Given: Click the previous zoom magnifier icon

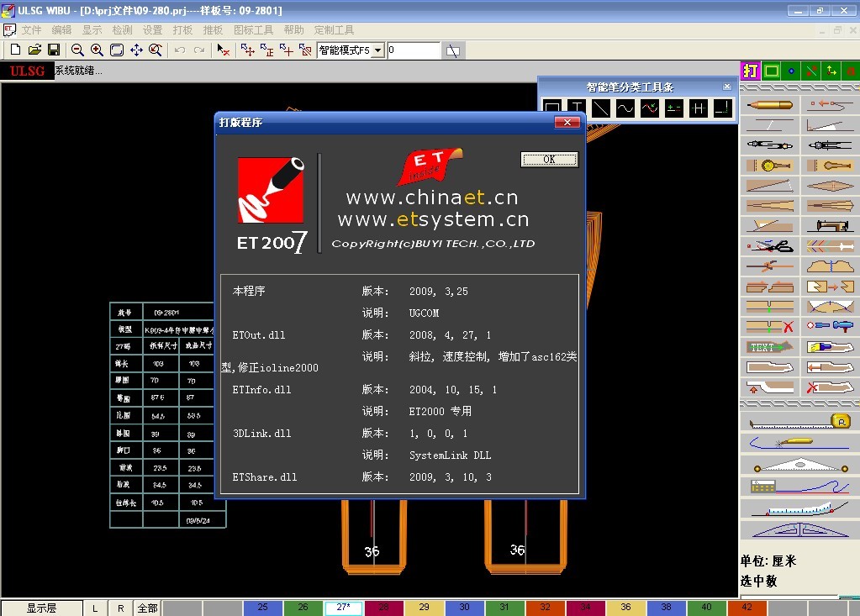Looking at the screenshot, I should [156, 50].
